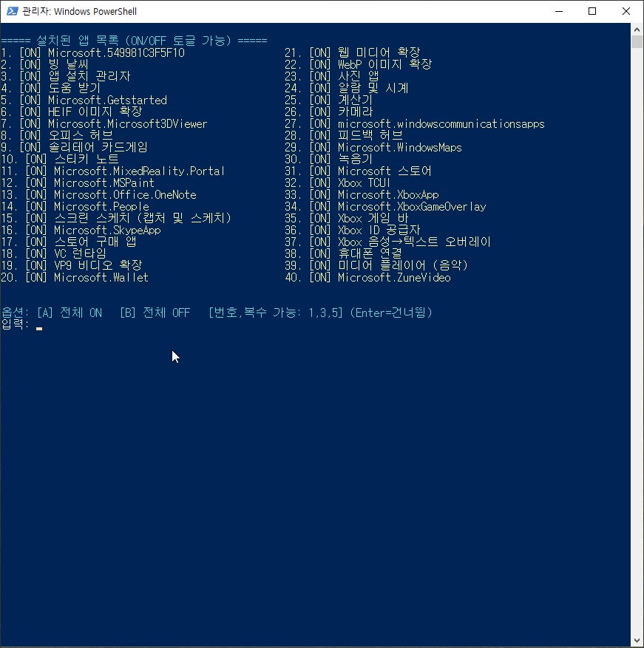Click row 32 Xbox TCUI

(x=338, y=183)
